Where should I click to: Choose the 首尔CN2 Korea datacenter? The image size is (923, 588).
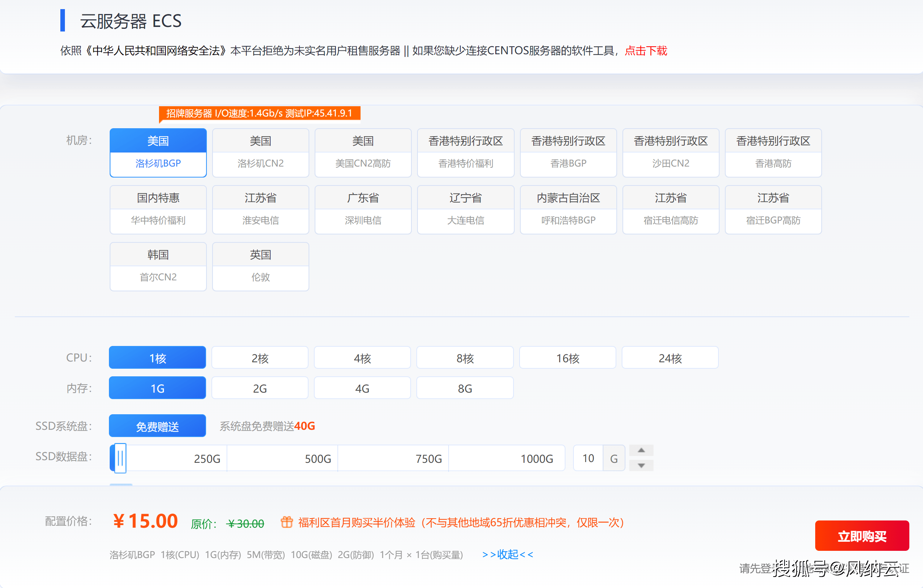158,266
